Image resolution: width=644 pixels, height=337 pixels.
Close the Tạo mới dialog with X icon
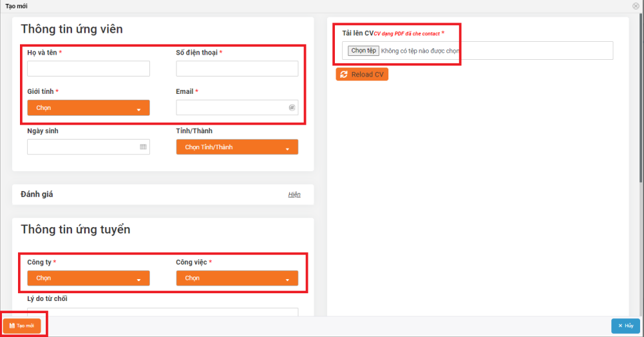coord(636,5)
